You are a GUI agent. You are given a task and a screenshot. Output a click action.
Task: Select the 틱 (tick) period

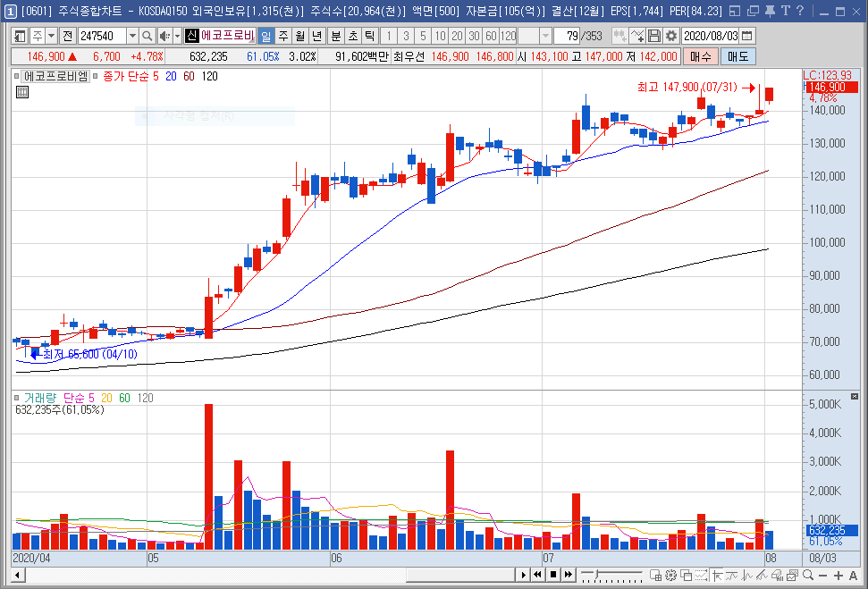(x=370, y=36)
